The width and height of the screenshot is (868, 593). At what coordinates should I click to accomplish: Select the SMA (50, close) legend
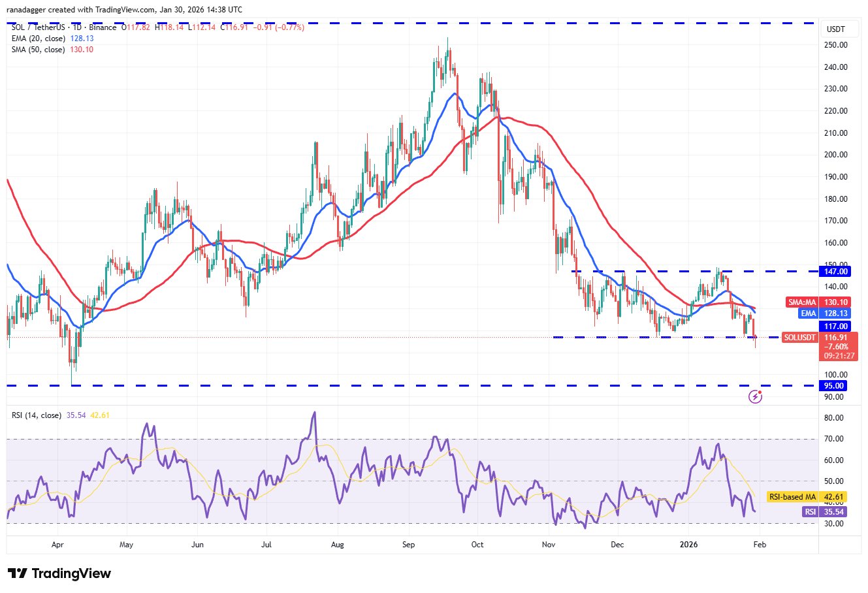tap(38, 50)
